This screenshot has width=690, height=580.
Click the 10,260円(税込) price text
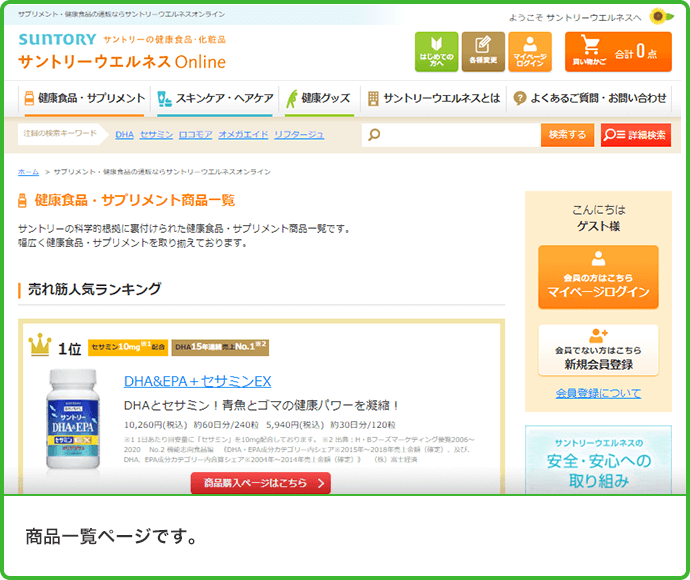155,425
